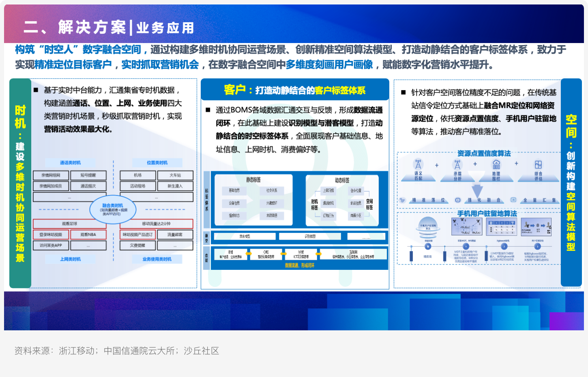The width and height of the screenshot is (588, 377).
Task: Click the 火车站 box
Action: click(x=175, y=175)
